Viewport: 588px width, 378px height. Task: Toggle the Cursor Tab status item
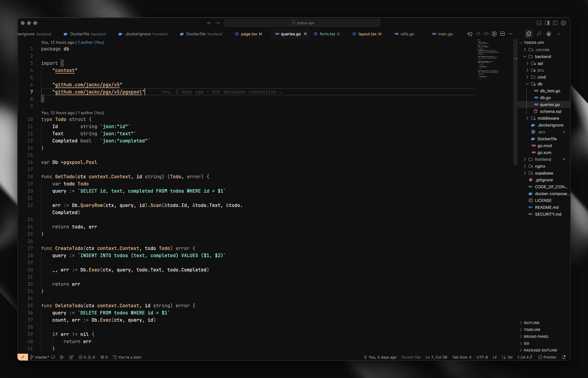point(411,357)
